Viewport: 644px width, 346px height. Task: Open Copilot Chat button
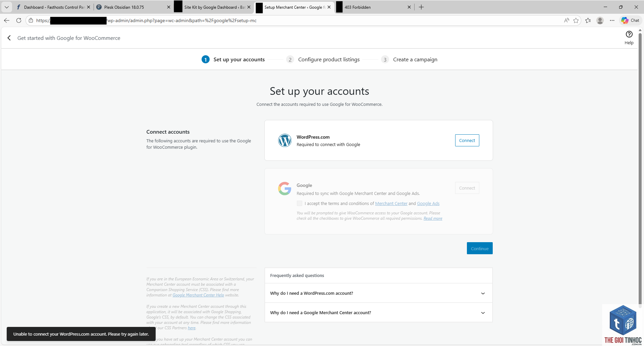tap(630, 20)
